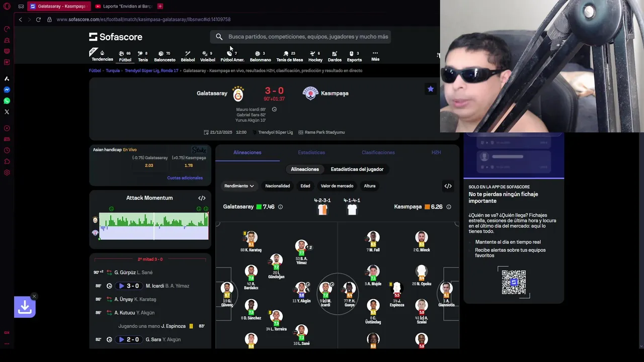Select the Baloncesto sport category
Image resolution: width=644 pixels, height=362 pixels.
click(165, 56)
